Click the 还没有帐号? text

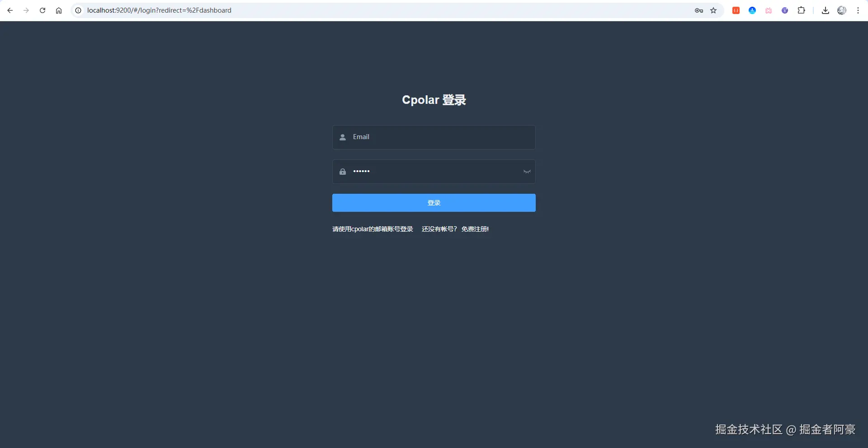pos(439,229)
